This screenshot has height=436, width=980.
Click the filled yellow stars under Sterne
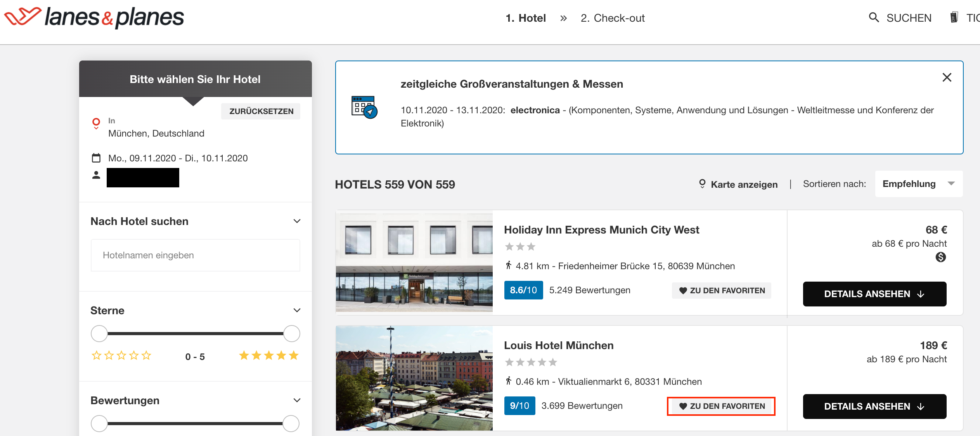click(269, 355)
